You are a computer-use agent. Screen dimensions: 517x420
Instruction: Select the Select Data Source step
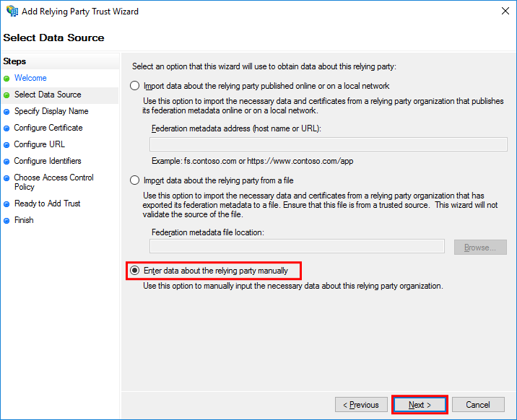pyautogui.click(x=48, y=95)
